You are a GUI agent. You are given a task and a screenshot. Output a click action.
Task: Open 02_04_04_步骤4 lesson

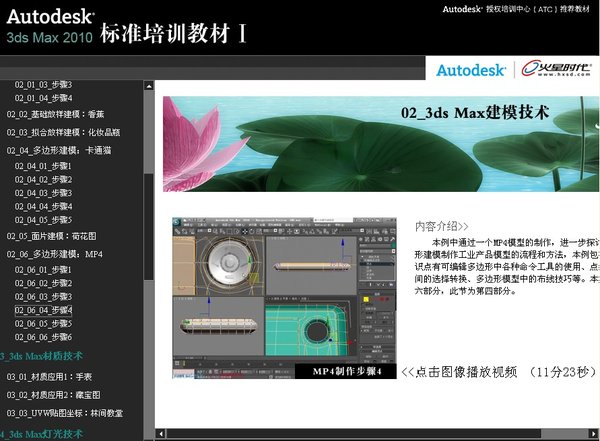tap(43, 206)
